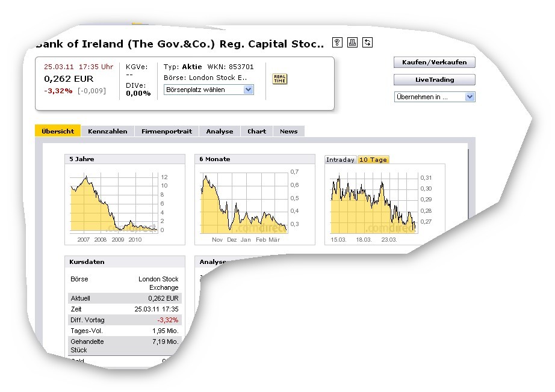This screenshot has width=555, height=392.
Task: Select the Übersicht tab
Action: (58, 131)
